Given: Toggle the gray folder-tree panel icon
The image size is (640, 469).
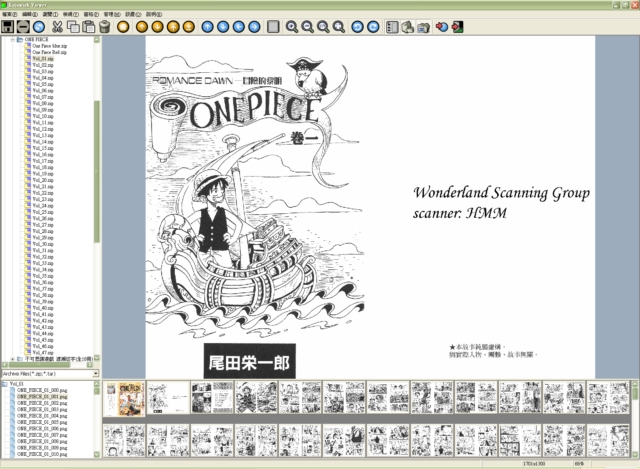Looking at the screenshot, I should coord(407,27).
